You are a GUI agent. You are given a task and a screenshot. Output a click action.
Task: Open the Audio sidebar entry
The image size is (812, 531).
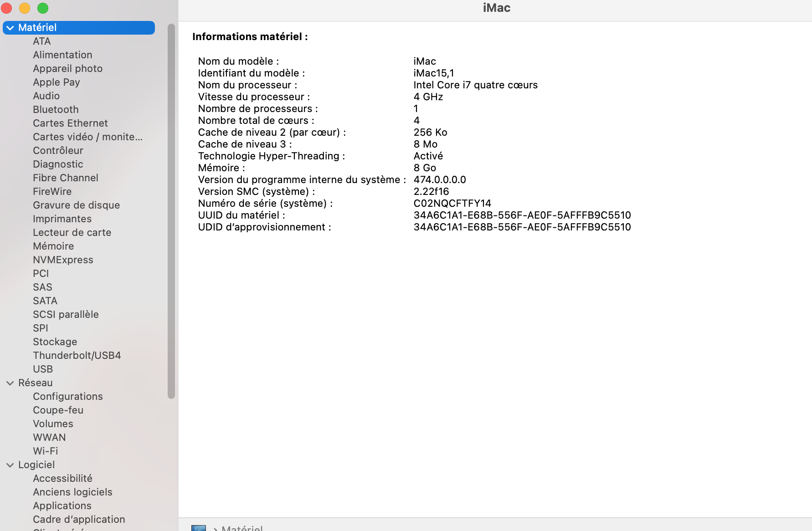click(x=46, y=96)
